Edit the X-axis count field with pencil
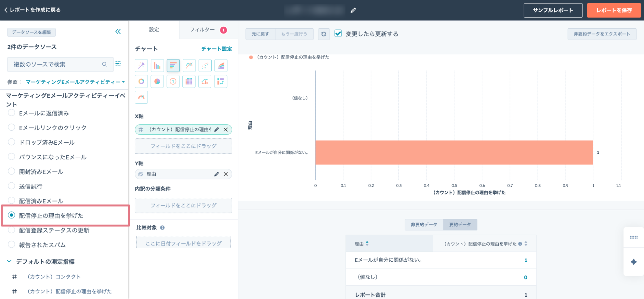Viewport: 644px width, 299px height. 216,129
